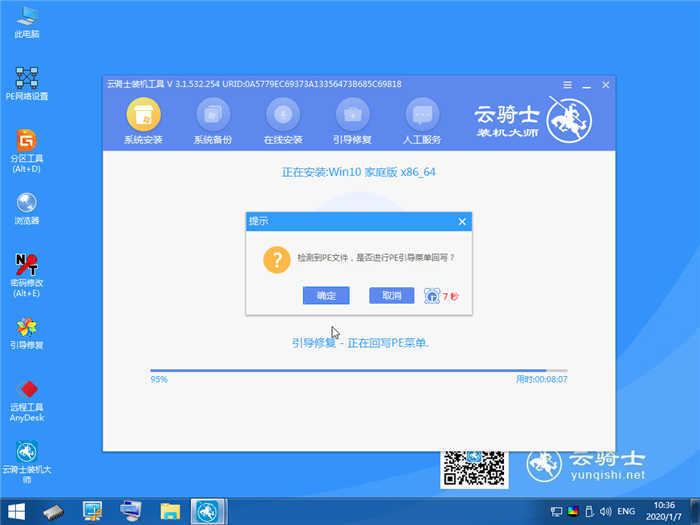Open Windows Start menu
The image size is (700, 525).
17,512
